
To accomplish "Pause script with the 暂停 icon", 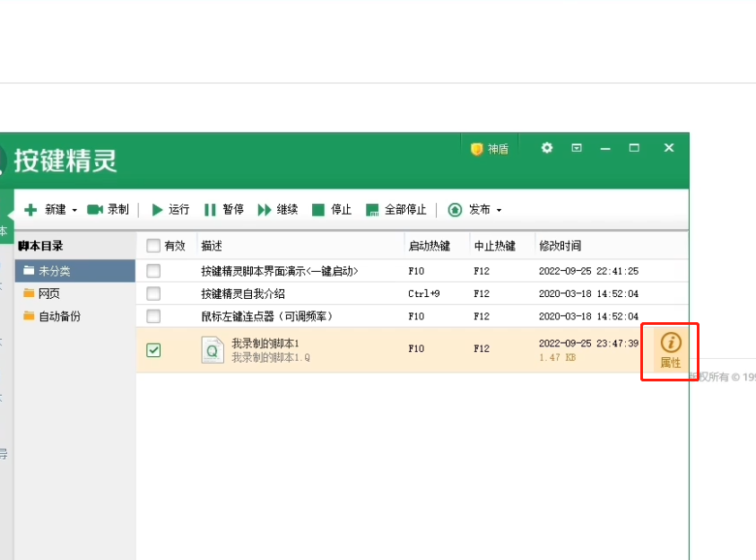I will coord(210,210).
